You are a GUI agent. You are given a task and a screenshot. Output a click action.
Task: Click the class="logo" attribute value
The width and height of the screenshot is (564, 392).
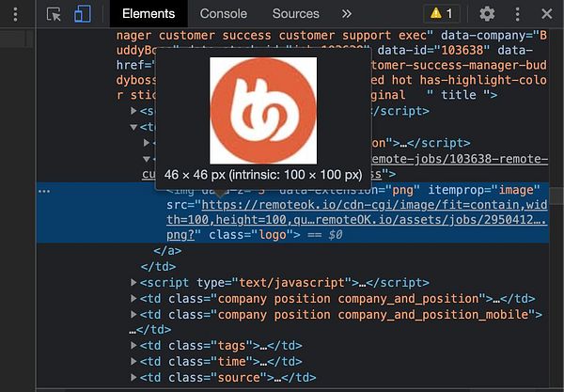click(x=273, y=235)
